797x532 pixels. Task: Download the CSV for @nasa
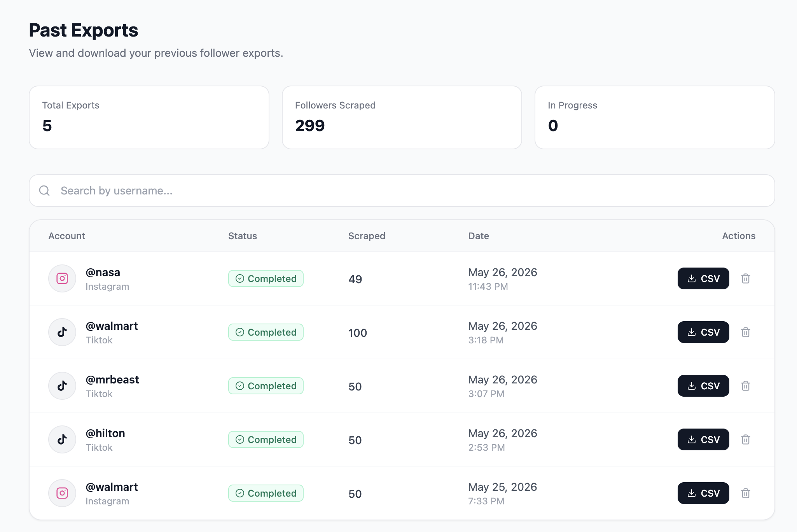tap(703, 278)
